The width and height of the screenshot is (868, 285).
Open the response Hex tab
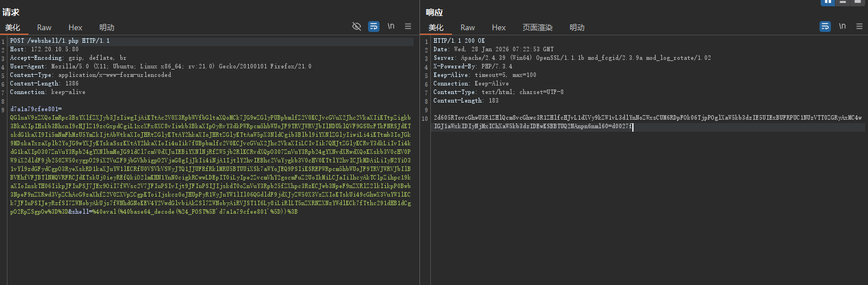499,27
